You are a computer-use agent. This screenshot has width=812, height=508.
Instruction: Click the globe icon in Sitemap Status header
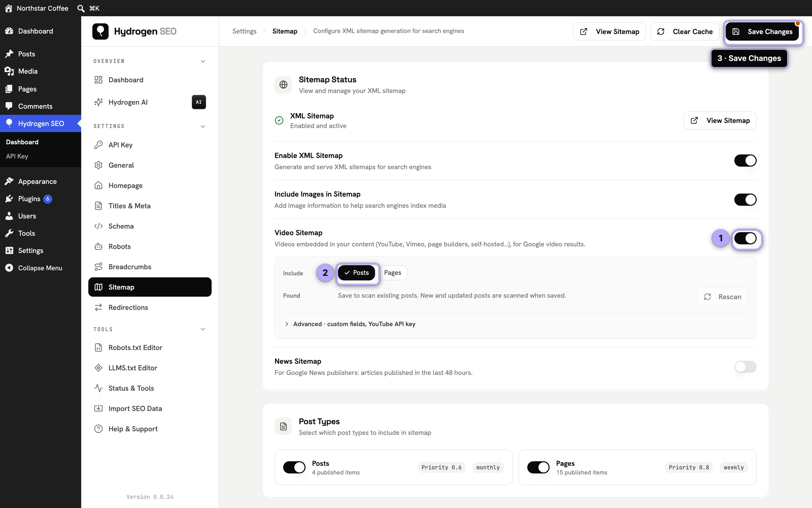pos(283,85)
